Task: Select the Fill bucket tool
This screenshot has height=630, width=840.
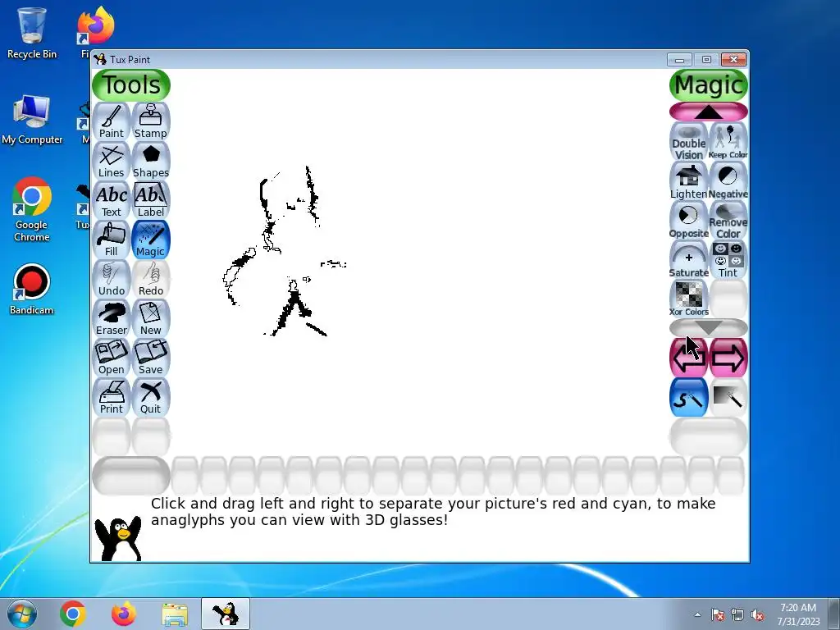Action: 112,240
